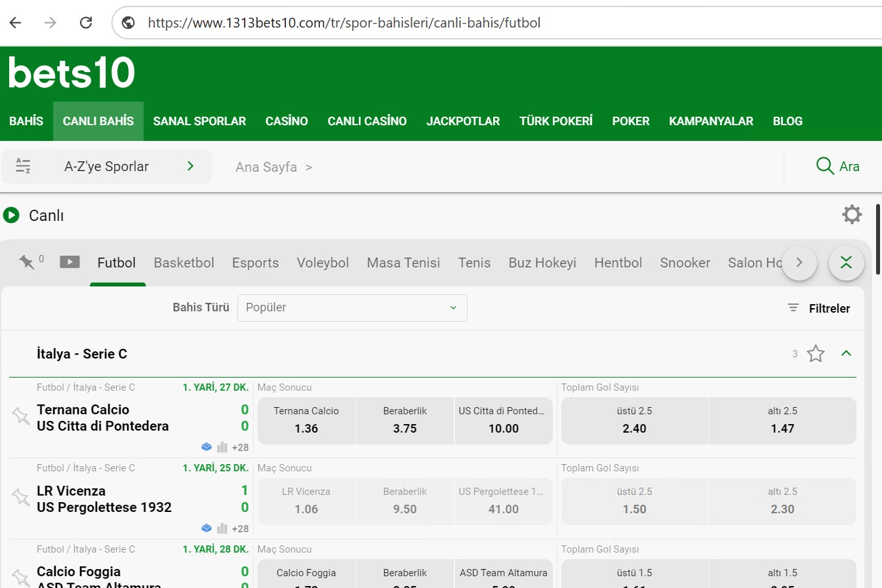Pin the LR Vicenza match
This screenshot has height=588, width=882.
[20, 497]
